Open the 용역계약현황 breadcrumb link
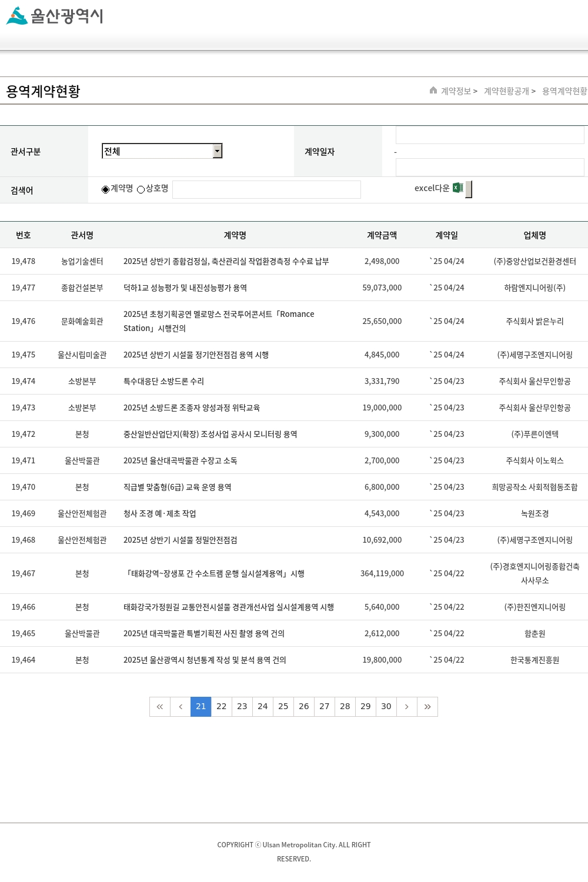The height and width of the screenshot is (882, 588). (564, 91)
